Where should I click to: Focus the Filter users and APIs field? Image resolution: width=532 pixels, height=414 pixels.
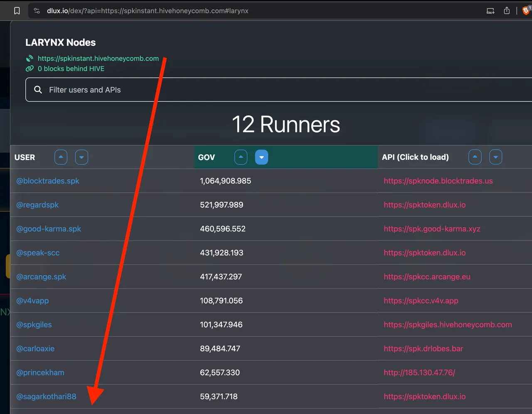tap(278, 90)
